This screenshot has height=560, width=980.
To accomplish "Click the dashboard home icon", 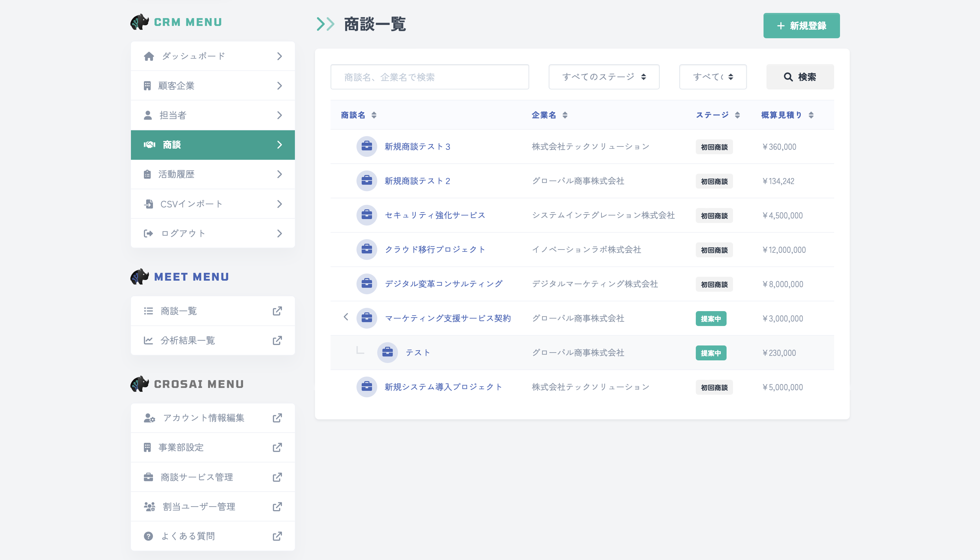I will (149, 56).
